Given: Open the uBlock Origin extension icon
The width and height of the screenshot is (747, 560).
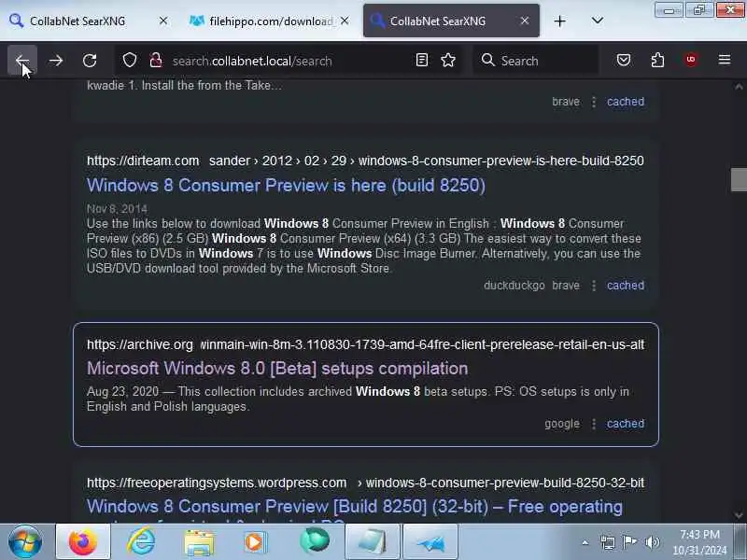Looking at the screenshot, I should 691,60.
